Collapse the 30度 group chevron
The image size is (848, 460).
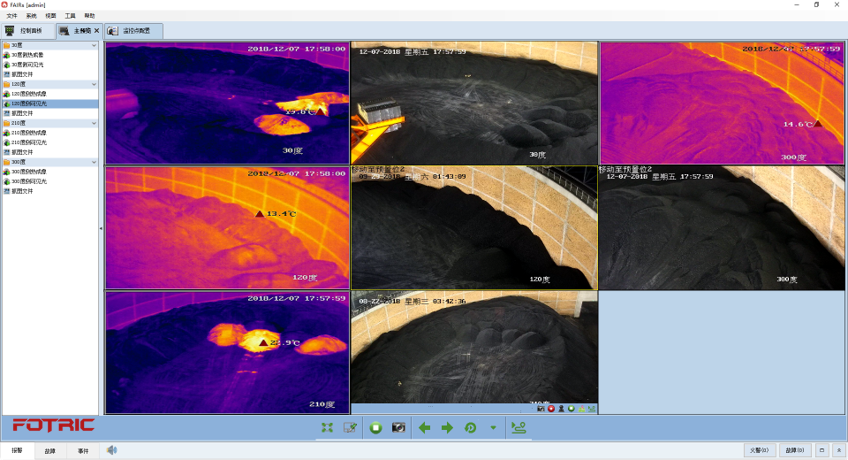pos(94,45)
